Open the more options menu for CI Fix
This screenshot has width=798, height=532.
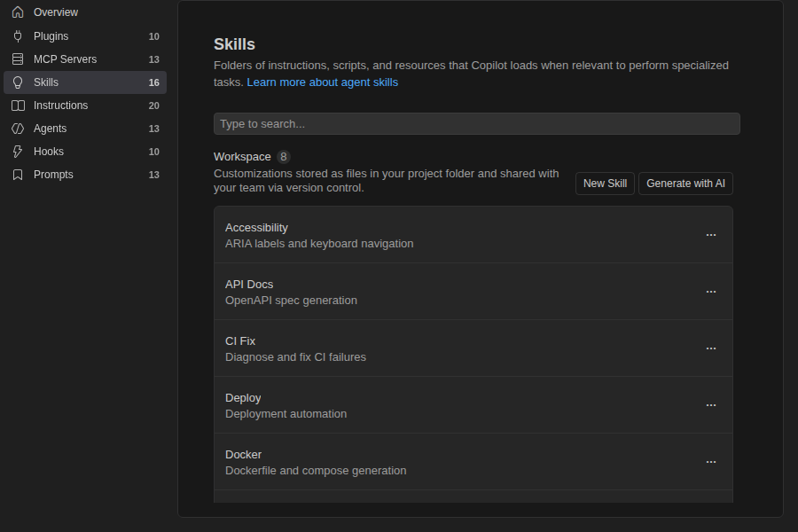click(x=711, y=348)
